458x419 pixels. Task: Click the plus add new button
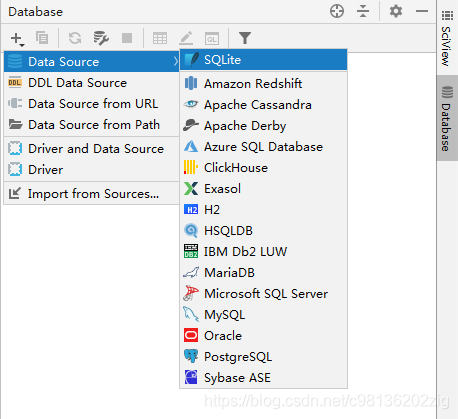[x=17, y=38]
